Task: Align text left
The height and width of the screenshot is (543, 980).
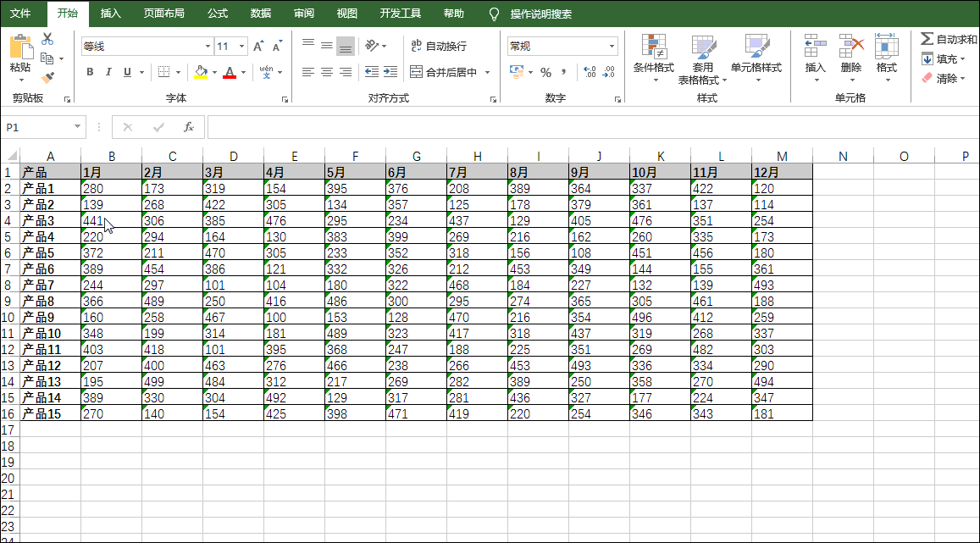Action: [308, 72]
